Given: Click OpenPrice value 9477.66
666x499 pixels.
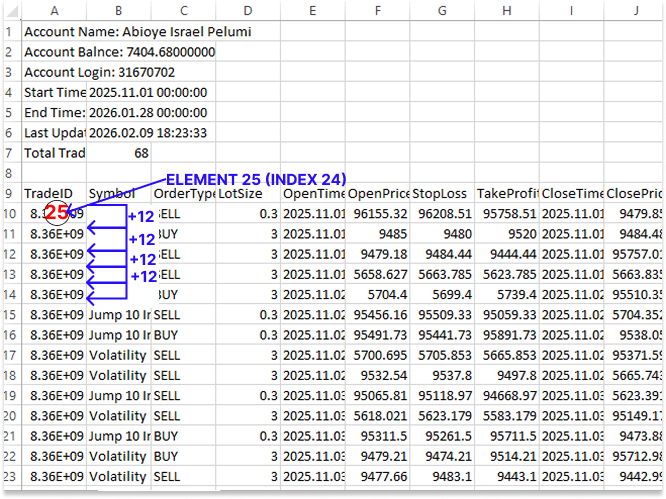Looking at the screenshot, I should click(378, 476).
